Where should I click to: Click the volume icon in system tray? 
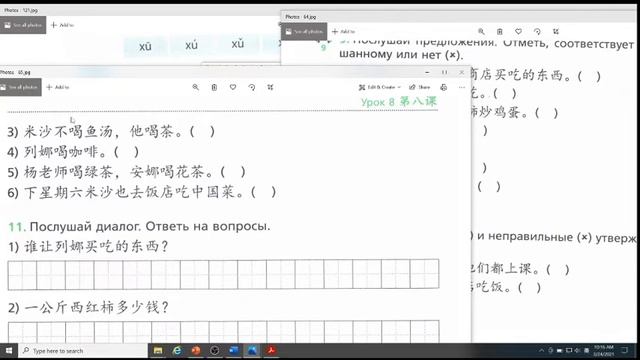[577, 350]
